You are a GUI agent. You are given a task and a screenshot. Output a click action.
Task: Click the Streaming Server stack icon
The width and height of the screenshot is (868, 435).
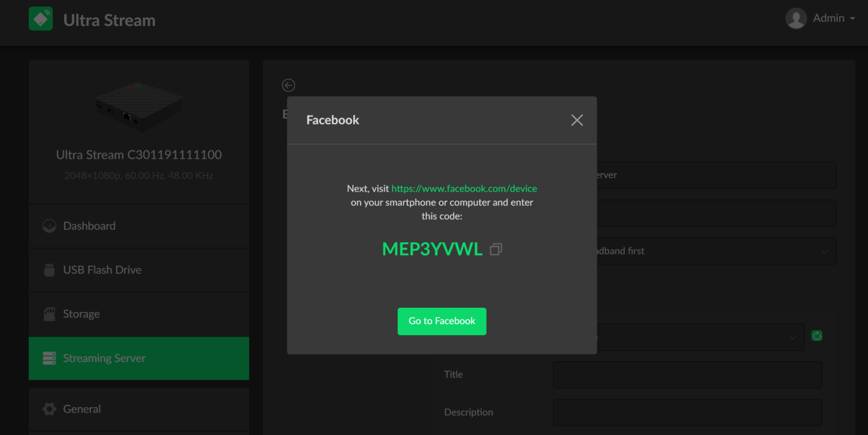click(x=49, y=358)
